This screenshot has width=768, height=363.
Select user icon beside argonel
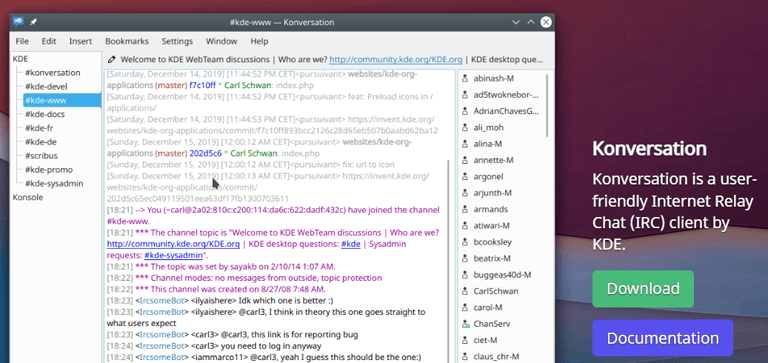click(x=465, y=176)
